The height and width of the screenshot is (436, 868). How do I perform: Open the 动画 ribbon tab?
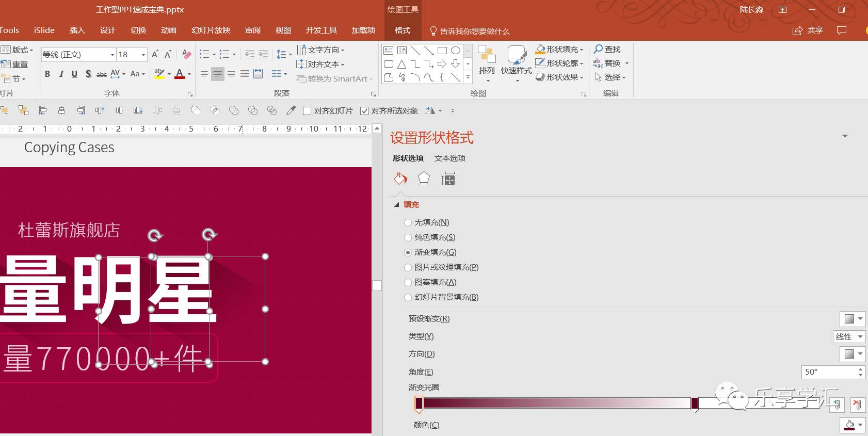(168, 30)
